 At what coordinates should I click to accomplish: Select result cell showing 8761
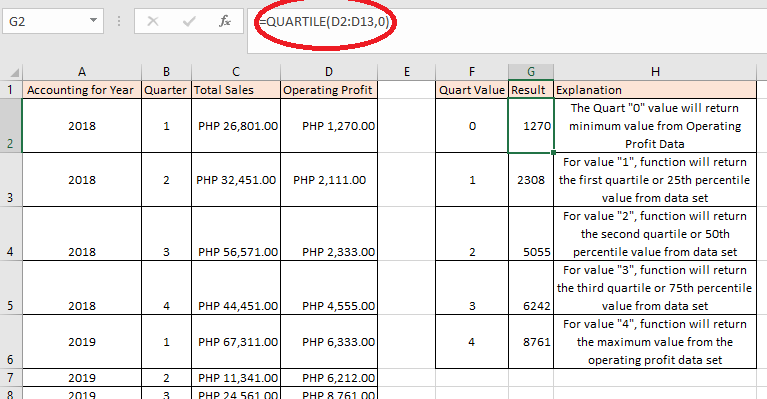pyautogui.click(x=531, y=341)
